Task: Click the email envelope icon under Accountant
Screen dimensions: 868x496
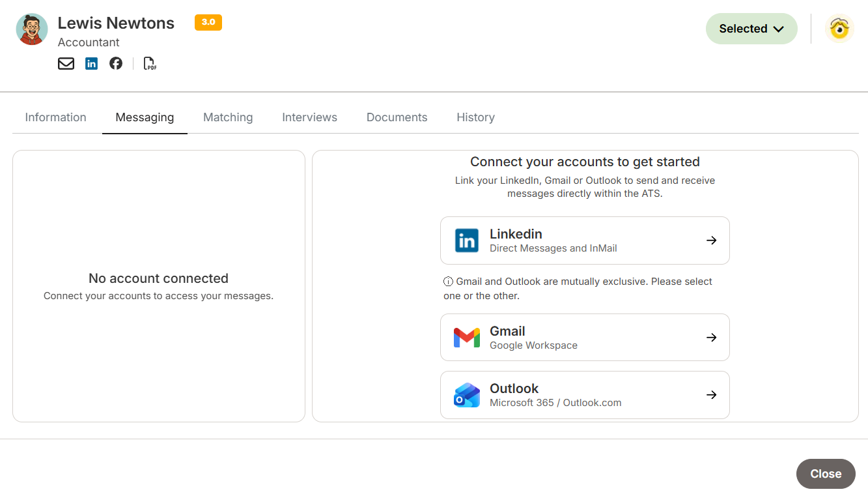Action: click(66, 63)
